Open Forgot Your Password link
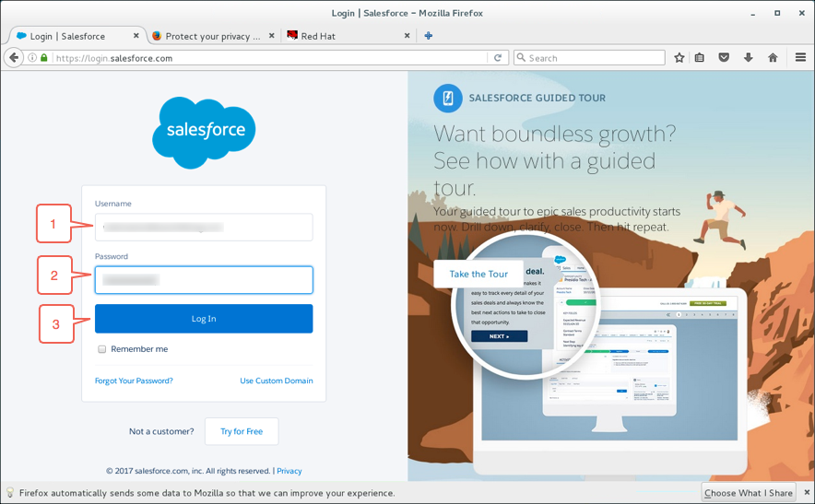This screenshot has height=504, width=815. coord(134,381)
